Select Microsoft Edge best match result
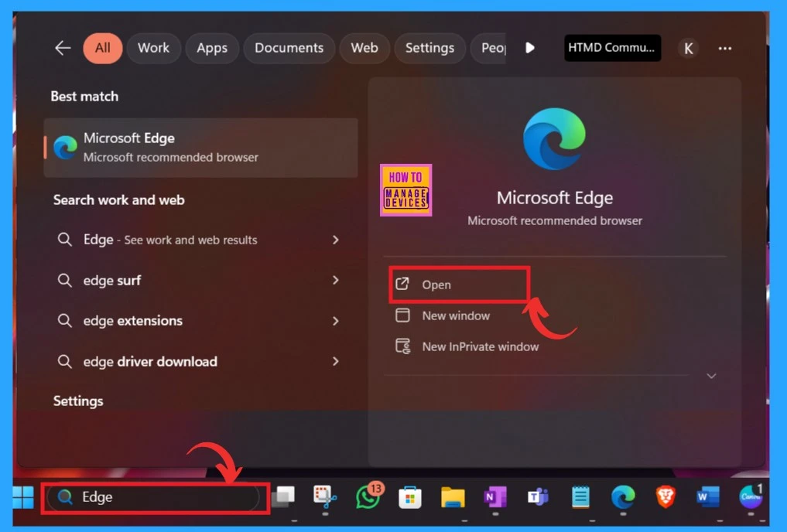 tap(200, 148)
